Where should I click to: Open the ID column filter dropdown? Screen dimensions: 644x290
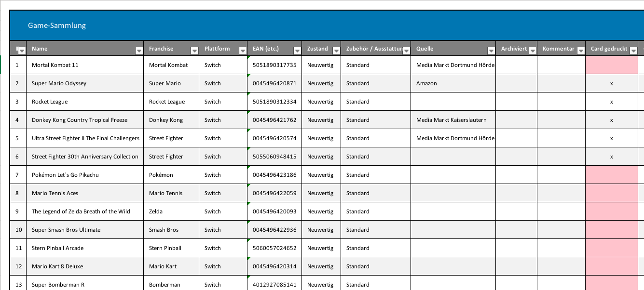[22, 51]
